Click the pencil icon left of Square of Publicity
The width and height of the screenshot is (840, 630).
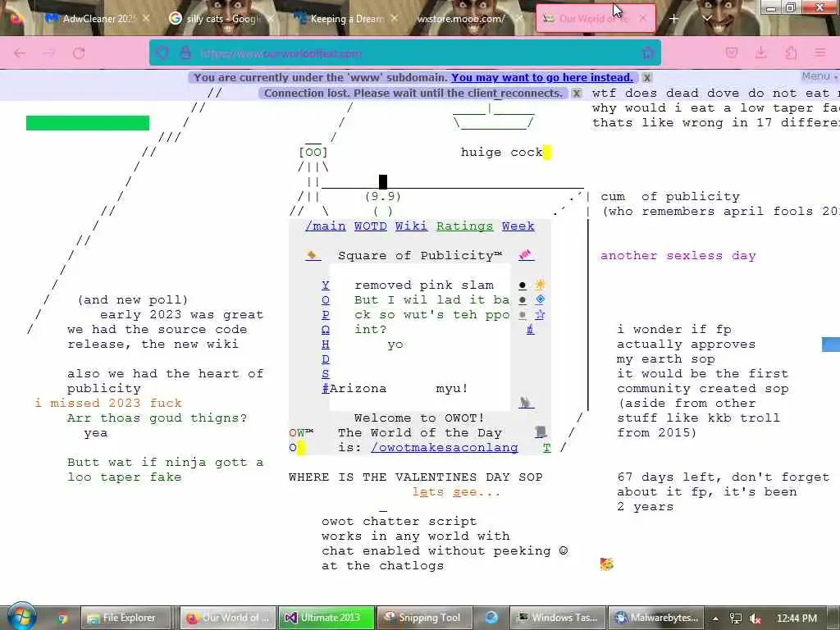tap(312, 255)
